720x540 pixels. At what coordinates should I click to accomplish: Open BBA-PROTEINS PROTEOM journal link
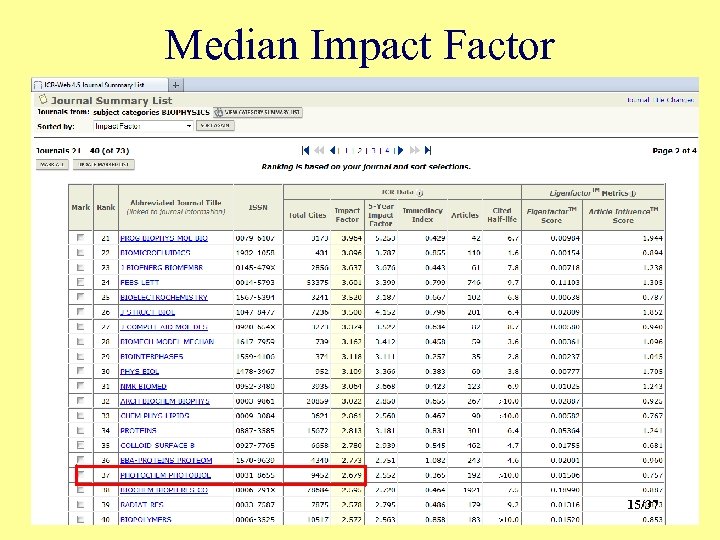click(x=166, y=460)
